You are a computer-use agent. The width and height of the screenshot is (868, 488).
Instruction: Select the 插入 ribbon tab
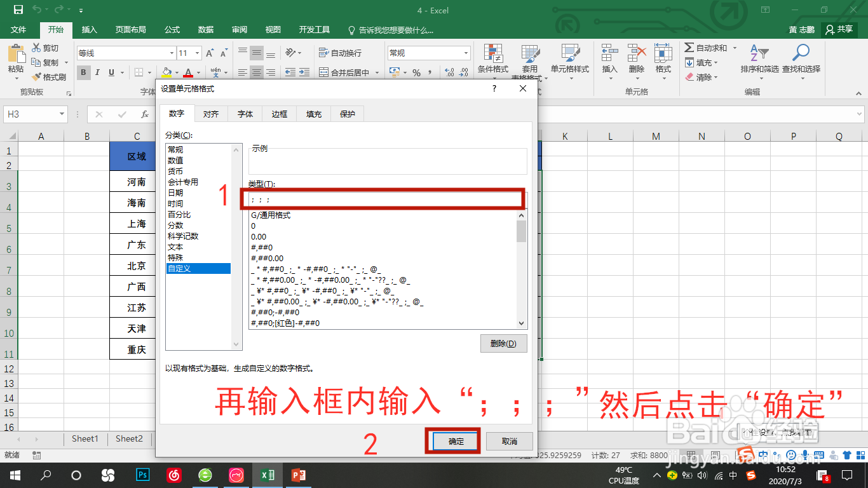[x=90, y=29]
